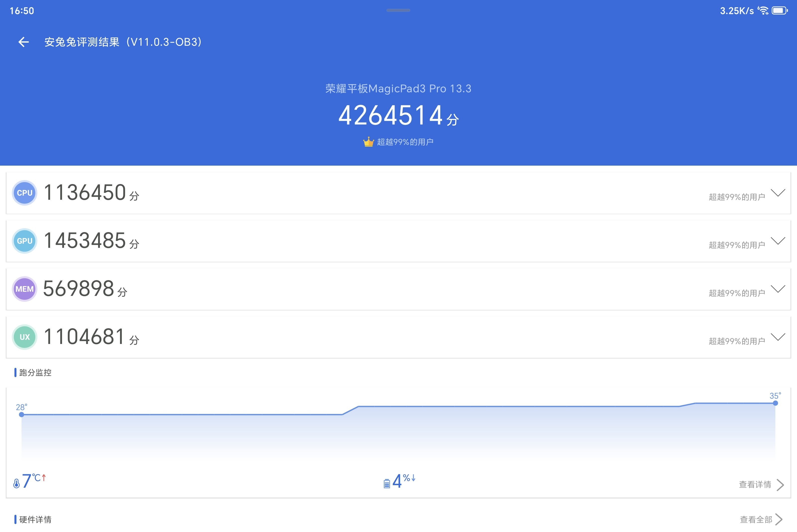The width and height of the screenshot is (797, 532).
Task: Click the 35° end point on chart
Action: [775, 403]
